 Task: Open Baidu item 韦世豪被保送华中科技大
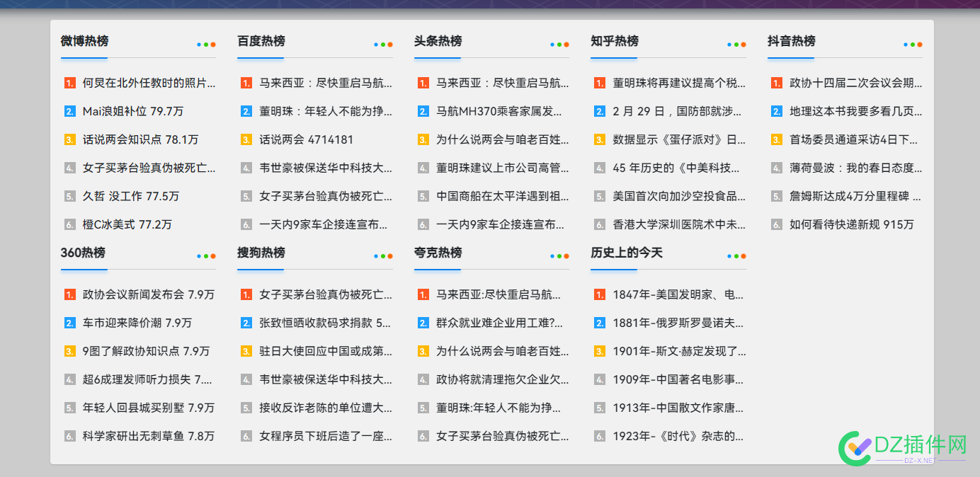(x=326, y=168)
